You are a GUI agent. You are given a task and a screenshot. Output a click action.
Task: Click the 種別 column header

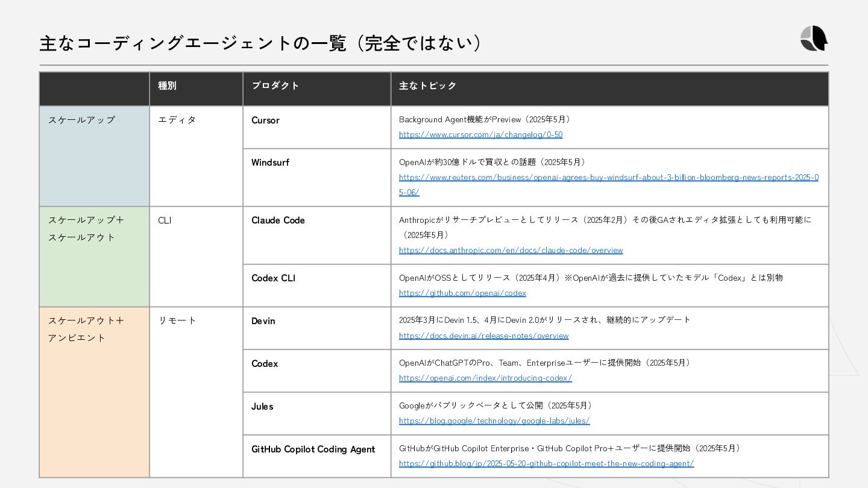click(x=196, y=89)
